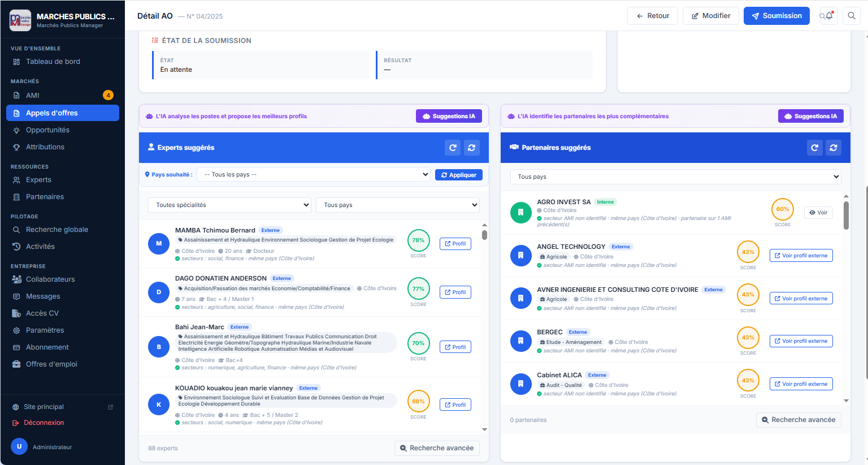Click the avatar M of MAMBA Tchimou Bernard
This screenshot has width=868, height=465.
[159, 244]
